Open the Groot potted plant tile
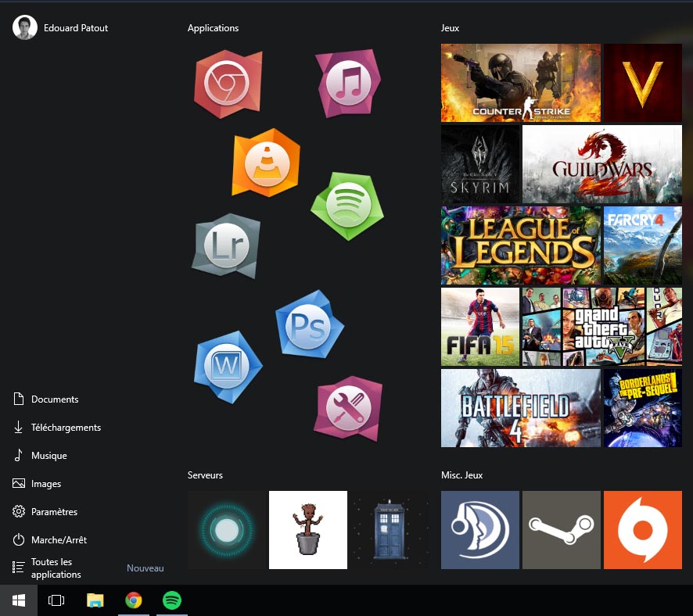 [308, 530]
